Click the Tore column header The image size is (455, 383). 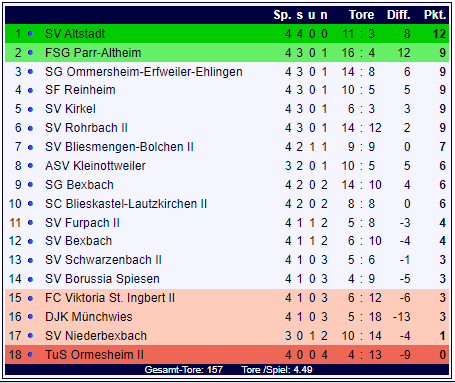[361, 15]
